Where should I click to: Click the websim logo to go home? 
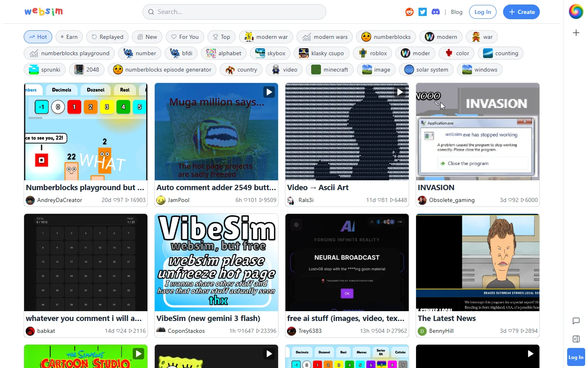pyautogui.click(x=44, y=11)
